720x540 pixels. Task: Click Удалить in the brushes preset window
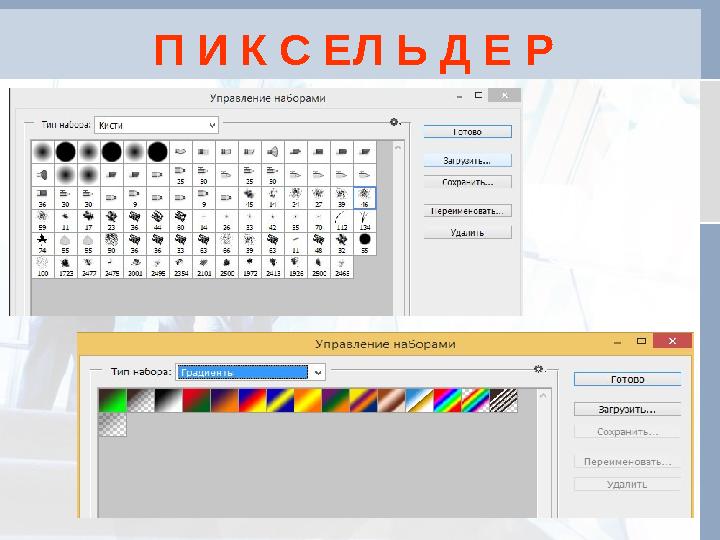467,232
